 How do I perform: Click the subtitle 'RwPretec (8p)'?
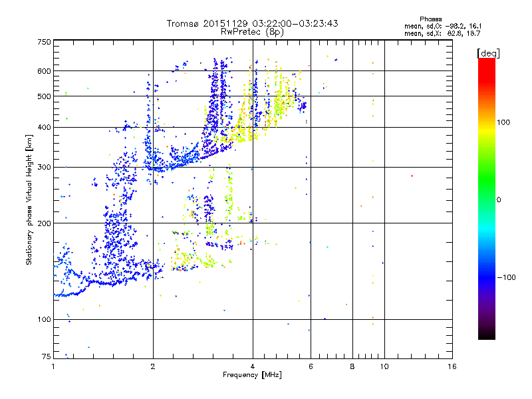(252, 32)
